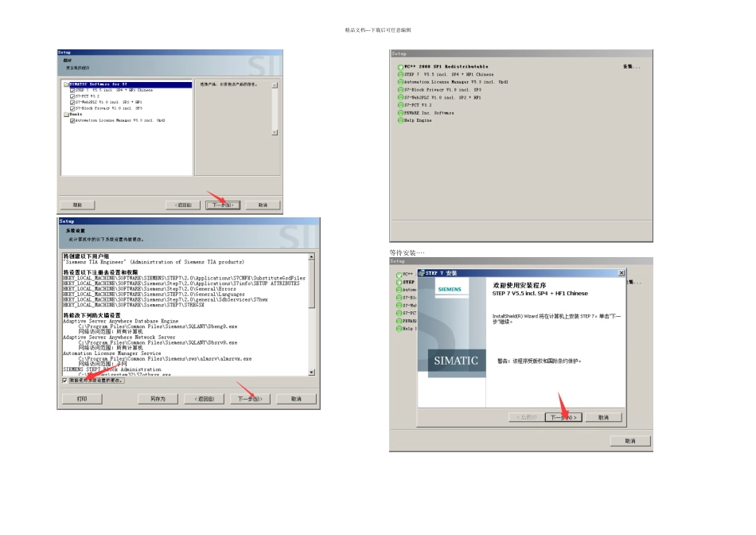Click the scrollbar thumb of system settings list
Screen dimensions: 756x535
coord(311,284)
